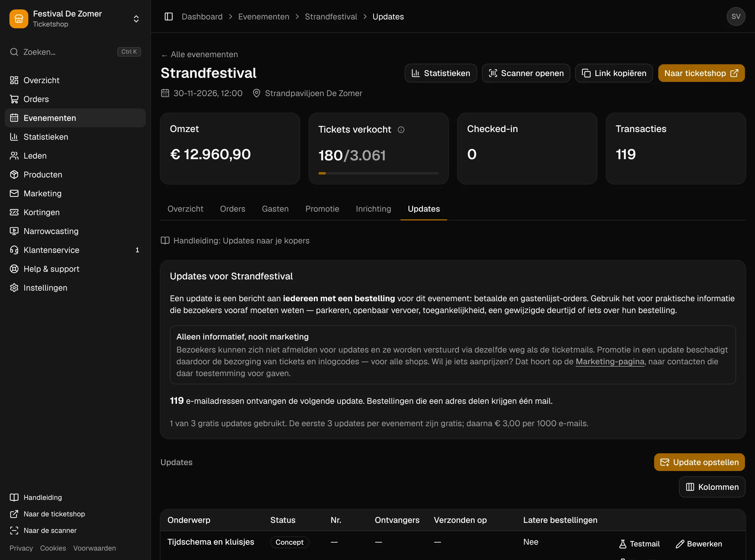Click the Evenementen breadcrumb
This screenshot has height=560, width=755.
tap(264, 17)
